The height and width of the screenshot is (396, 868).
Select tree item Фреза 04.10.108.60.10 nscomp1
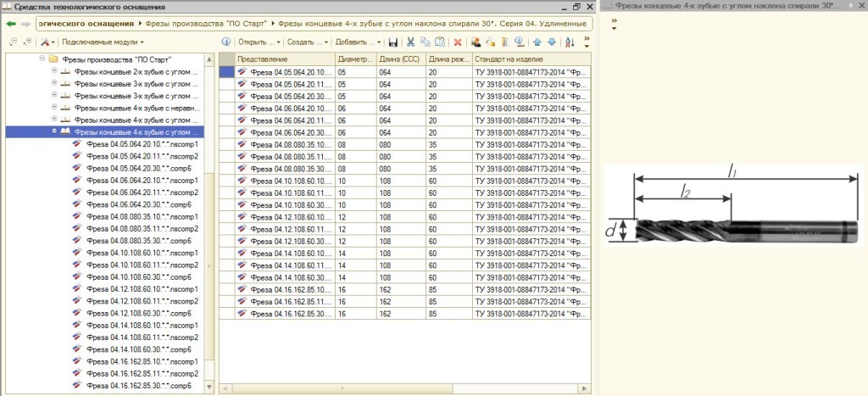pyautogui.click(x=142, y=253)
